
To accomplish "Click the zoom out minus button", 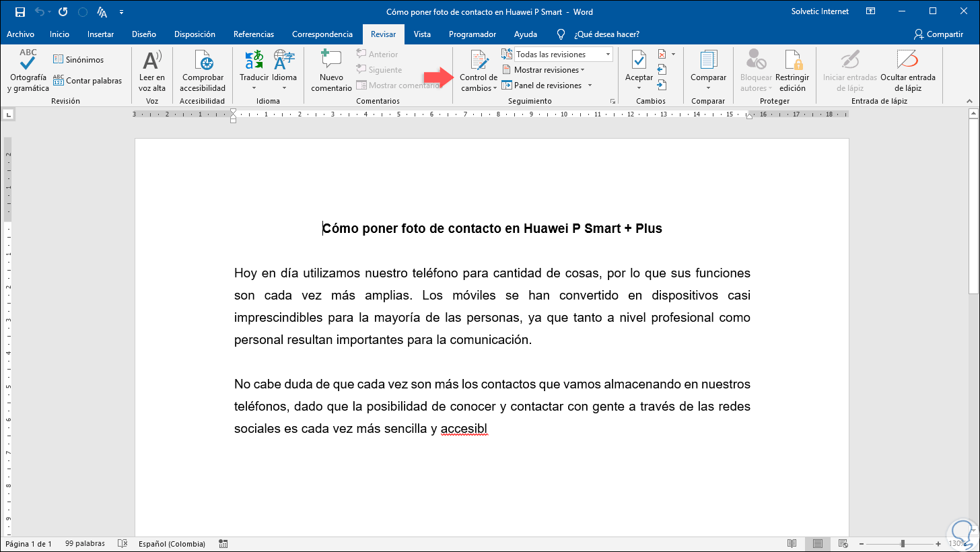I will point(863,544).
